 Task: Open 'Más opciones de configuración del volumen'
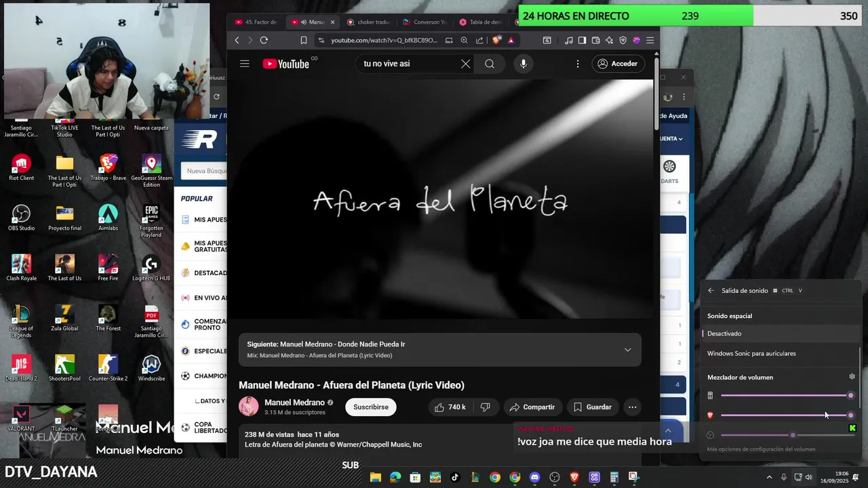pyautogui.click(x=761, y=449)
